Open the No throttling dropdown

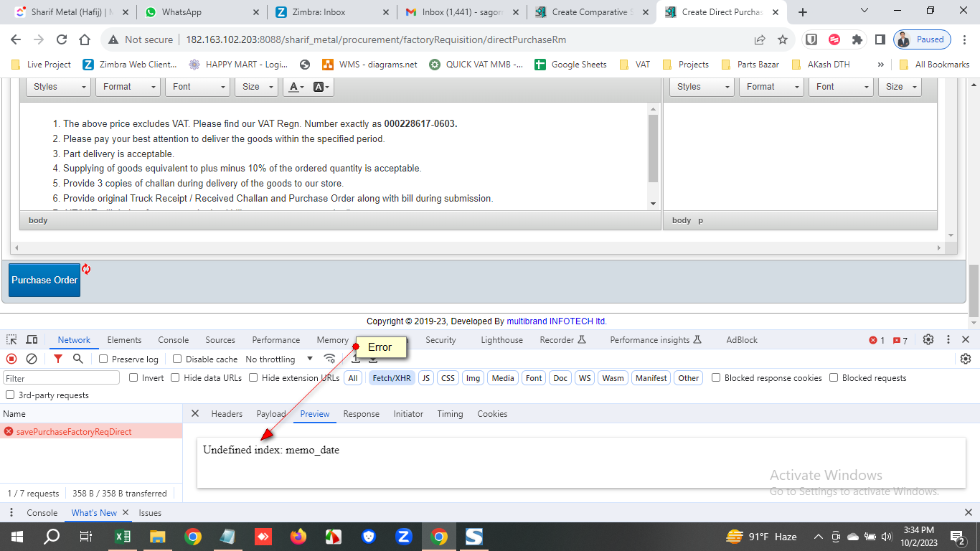(279, 359)
